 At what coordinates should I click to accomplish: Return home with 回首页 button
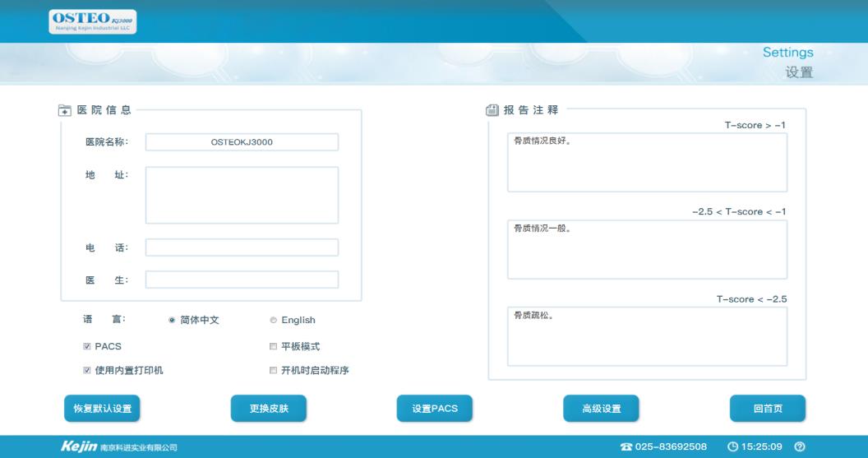coord(767,409)
